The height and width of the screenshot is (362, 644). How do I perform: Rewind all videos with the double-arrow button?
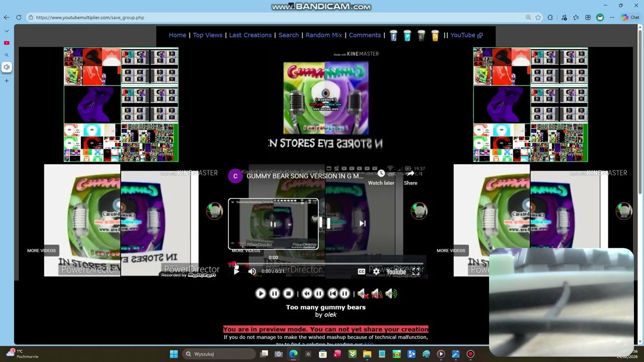[x=307, y=294]
